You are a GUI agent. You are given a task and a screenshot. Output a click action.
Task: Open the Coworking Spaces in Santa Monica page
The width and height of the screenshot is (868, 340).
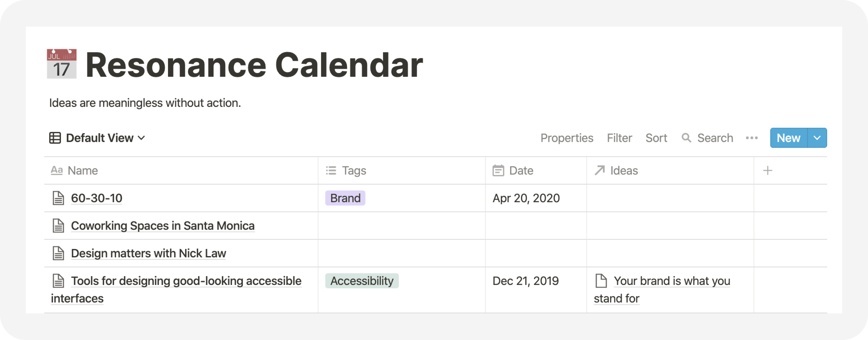pos(163,226)
